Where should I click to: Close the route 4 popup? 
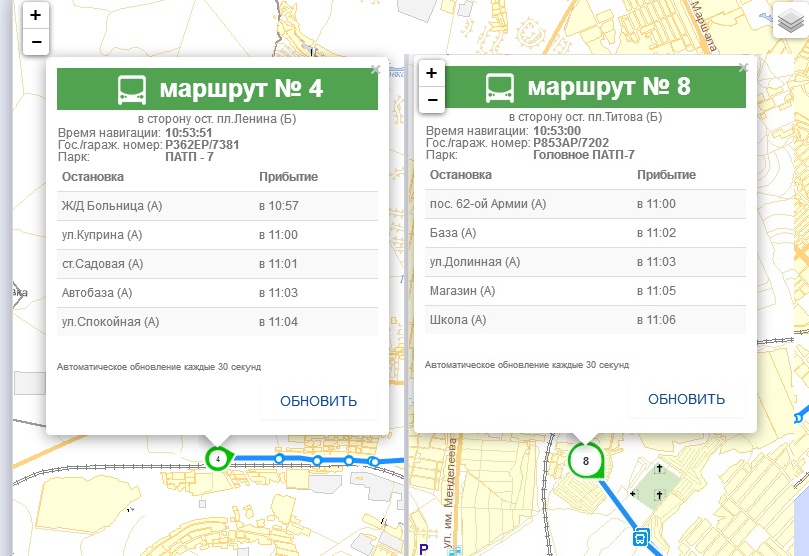376,70
